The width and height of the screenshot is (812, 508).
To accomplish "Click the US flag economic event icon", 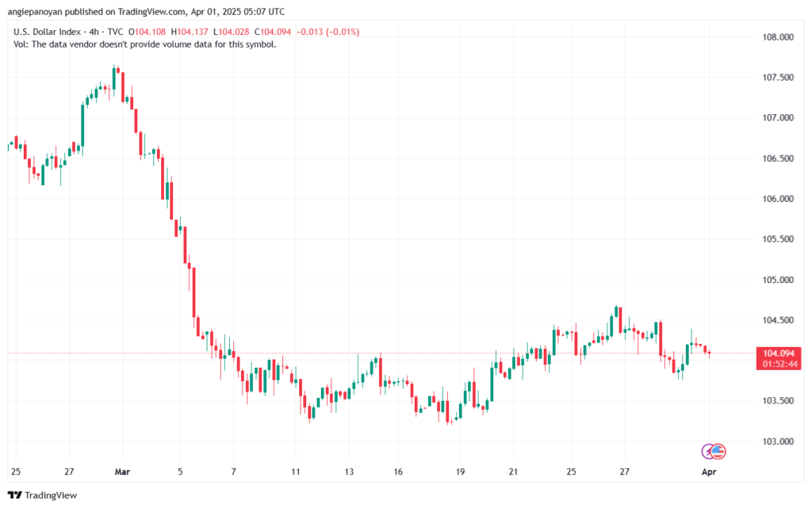I will tap(718, 451).
